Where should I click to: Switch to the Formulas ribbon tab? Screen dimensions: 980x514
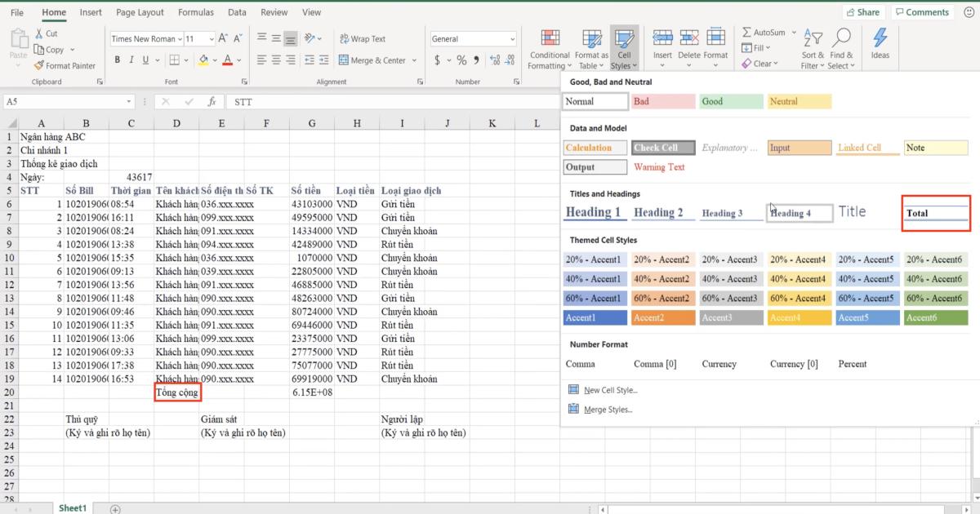click(195, 11)
